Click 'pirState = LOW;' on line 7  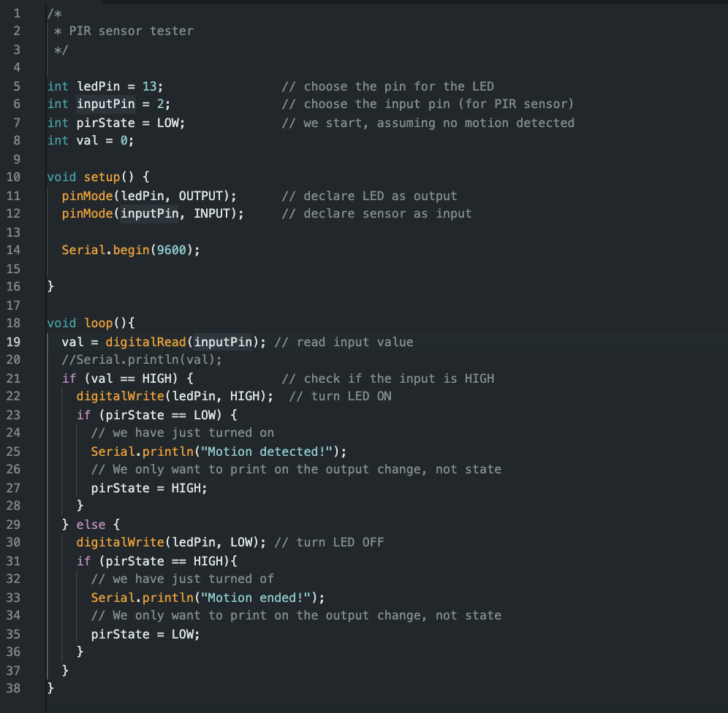pos(131,123)
